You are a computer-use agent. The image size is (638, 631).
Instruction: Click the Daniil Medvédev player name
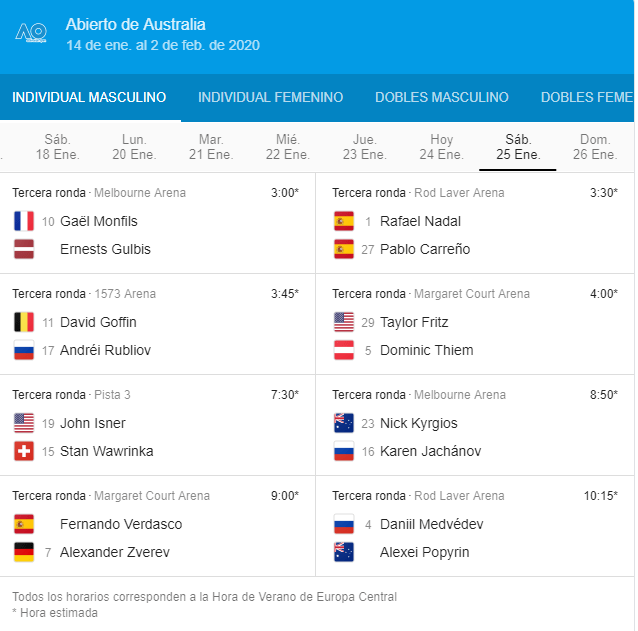point(430,524)
